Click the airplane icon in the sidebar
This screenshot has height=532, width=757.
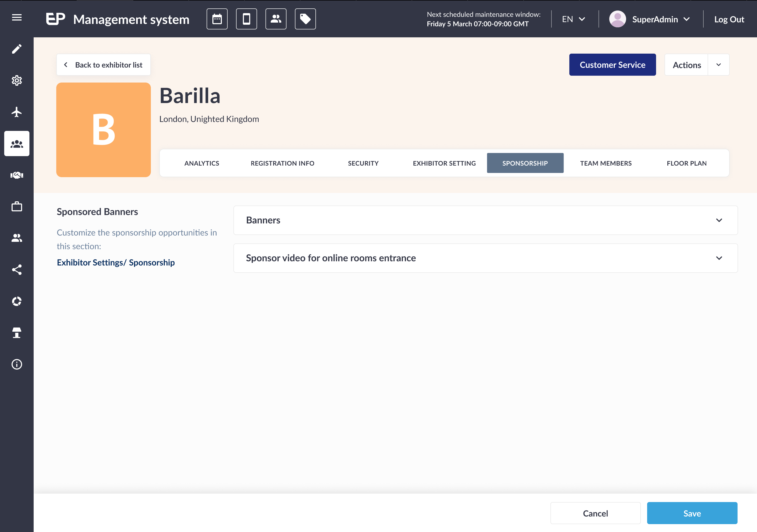[x=17, y=112]
